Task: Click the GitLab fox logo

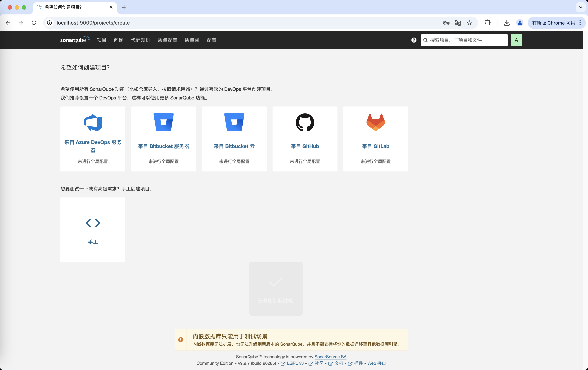Action: [376, 122]
